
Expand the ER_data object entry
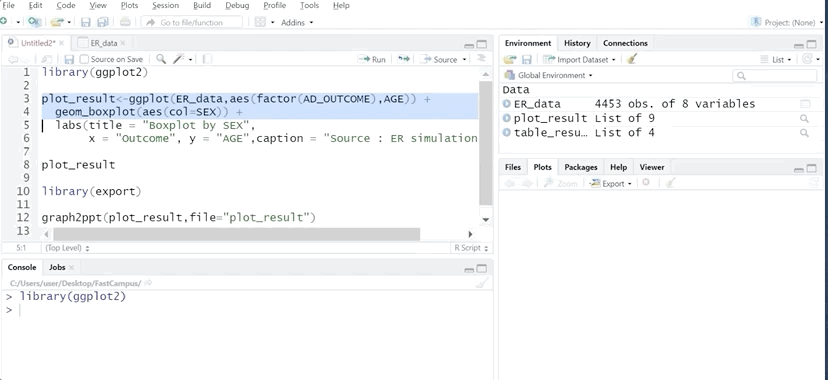click(x=507, y=104)
